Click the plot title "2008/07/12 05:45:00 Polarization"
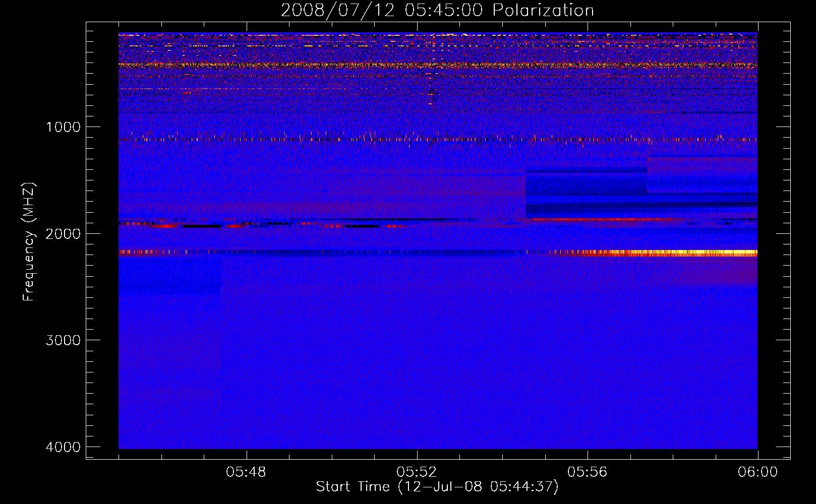The width and height of the screenshot is (816, 504). [x=437, y=11]
